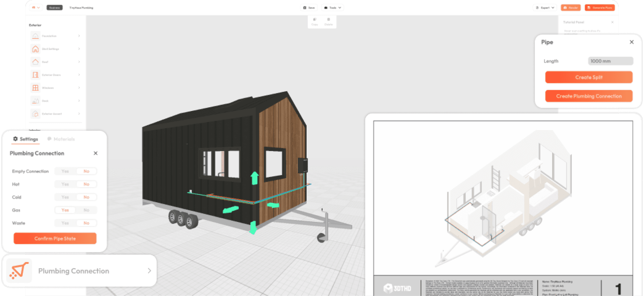The image size is (644, 296).
Task: Click the left-pointing green arrow gizmo
Action: 231,210
